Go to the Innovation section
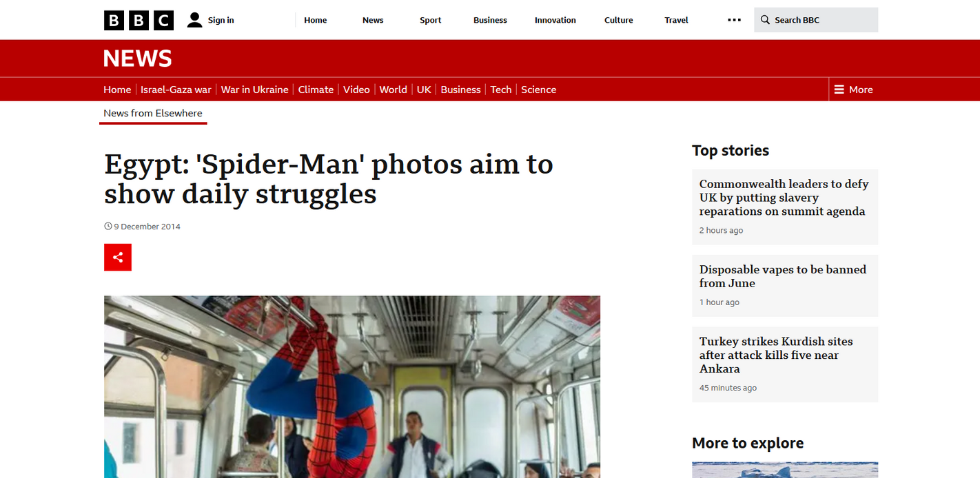Screen dimensions: 980x478 click(555, 20)
